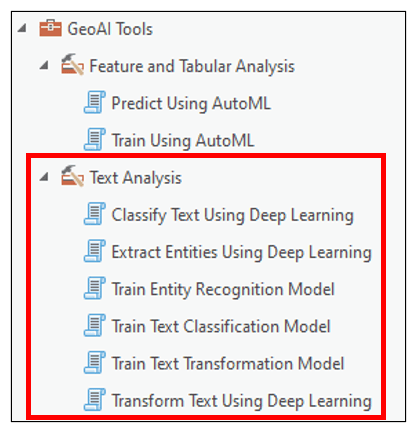The width and height of the screenshot is (416, 431).
Task: Click the Transform Text Using Deep Learning icon
Action: click(95, 400)
